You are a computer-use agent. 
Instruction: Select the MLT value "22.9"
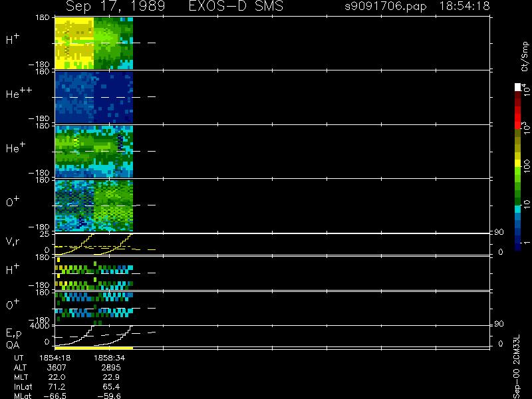pos(111,377)
